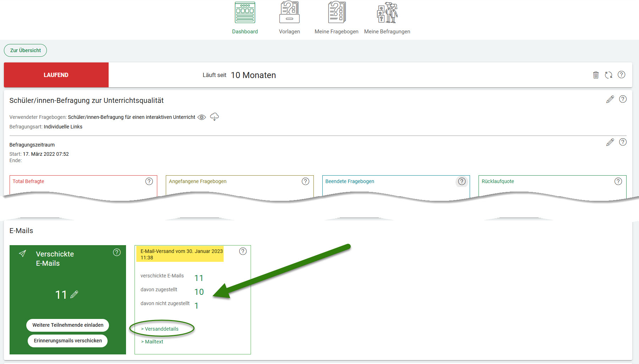Click 'Individuelle Links' Befragungsart value
The width and height of the screenshot is (639, 364).
tap(63, 127)
